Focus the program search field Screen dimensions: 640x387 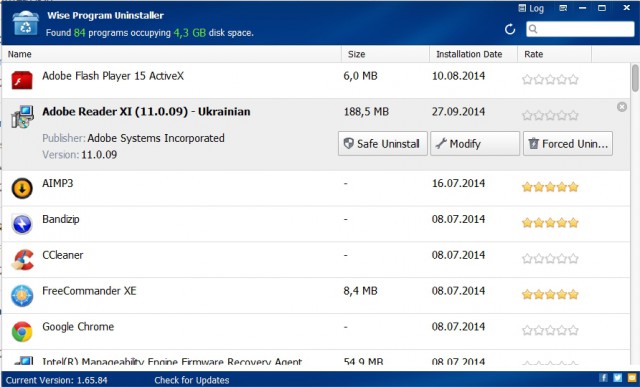(x=580, y=29)
